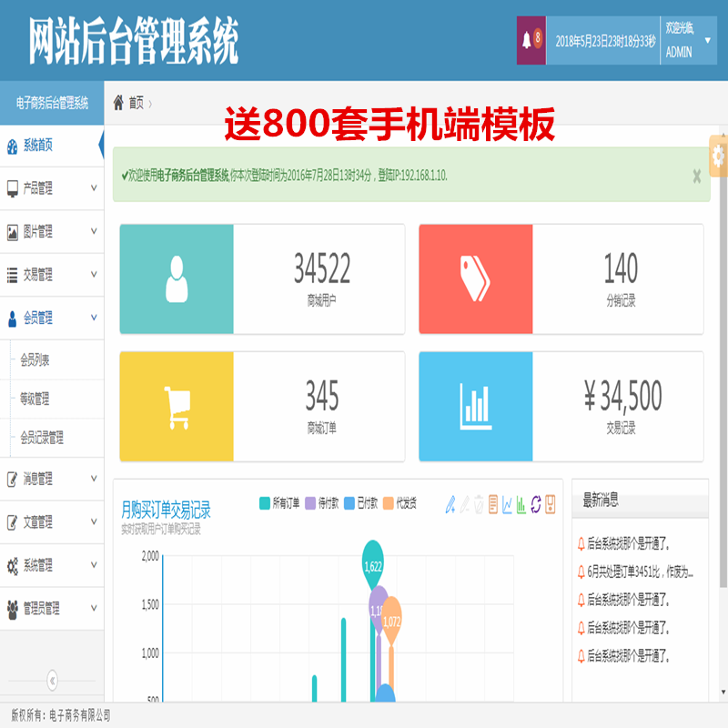Expand the 管理员管理 menu chevron
Screen dimensions: 728x728
click(x=94, y=608)
